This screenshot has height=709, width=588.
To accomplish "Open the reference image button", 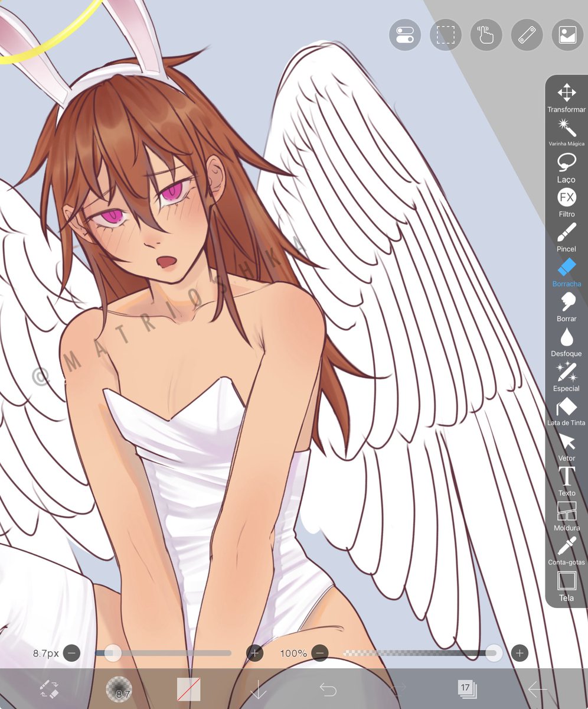I will pyautogui.click(x=567, y=35).
